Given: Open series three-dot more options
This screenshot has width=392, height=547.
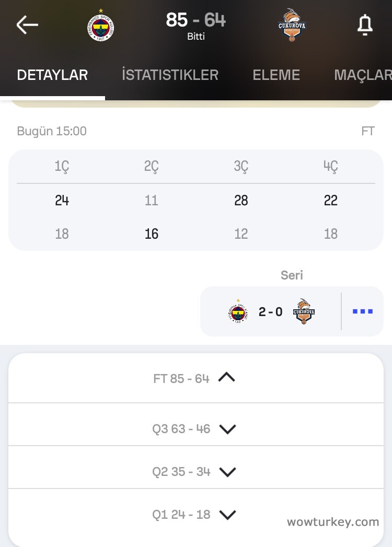Looking at the screenshot, I should point(363,311).
